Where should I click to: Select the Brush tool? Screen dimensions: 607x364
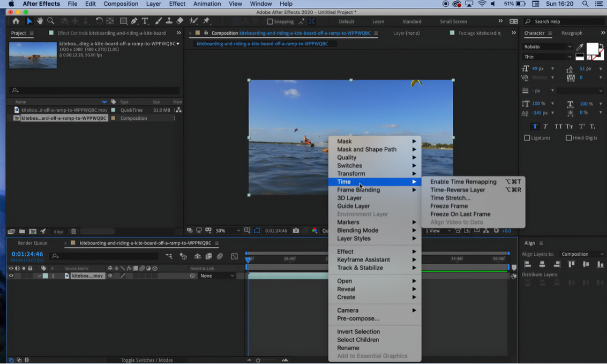coord(159,21)
